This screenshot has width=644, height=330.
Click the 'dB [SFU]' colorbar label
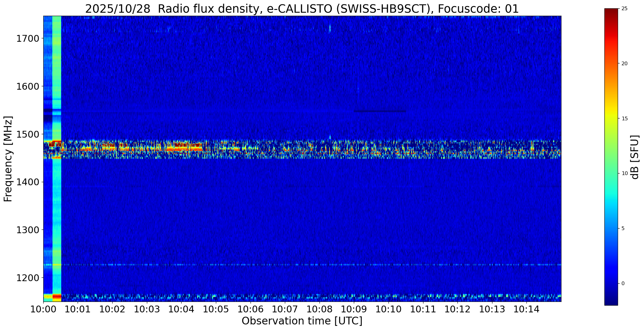coord(635,157)
